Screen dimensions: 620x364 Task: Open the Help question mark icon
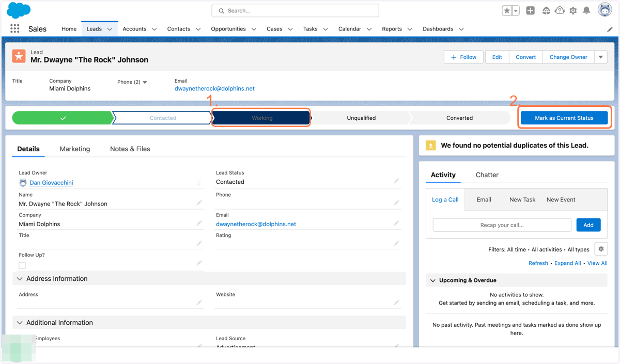pos(560,10)
